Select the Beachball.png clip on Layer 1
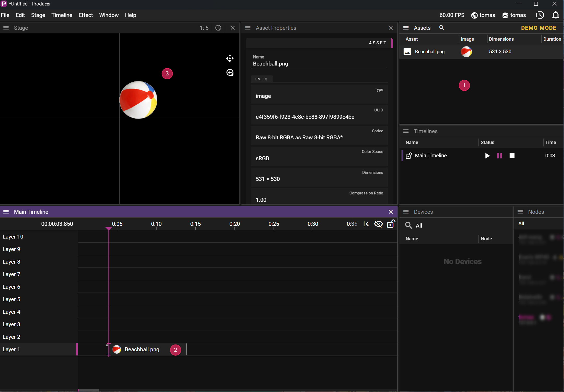This screenshot has width=564, height=392. click(x=148, y=349)
